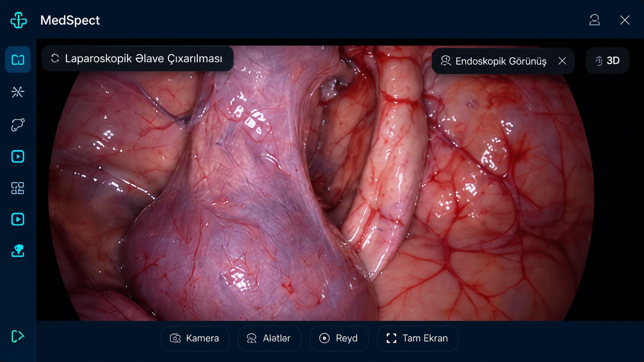The width and height of the screenshot is (644, 362).
Task: Toggle the 3D view mode
Action: pyautogui.click(x=607, y=61)
